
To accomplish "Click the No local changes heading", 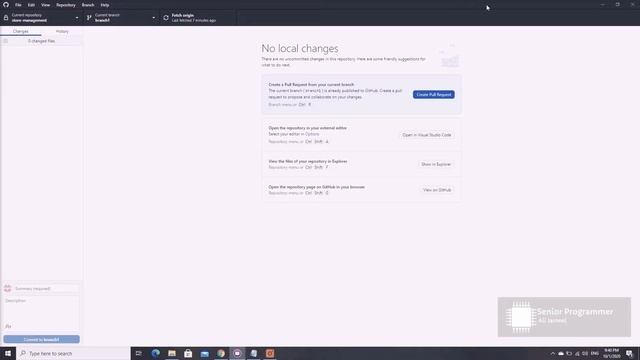I will click(x=300, y=48).
